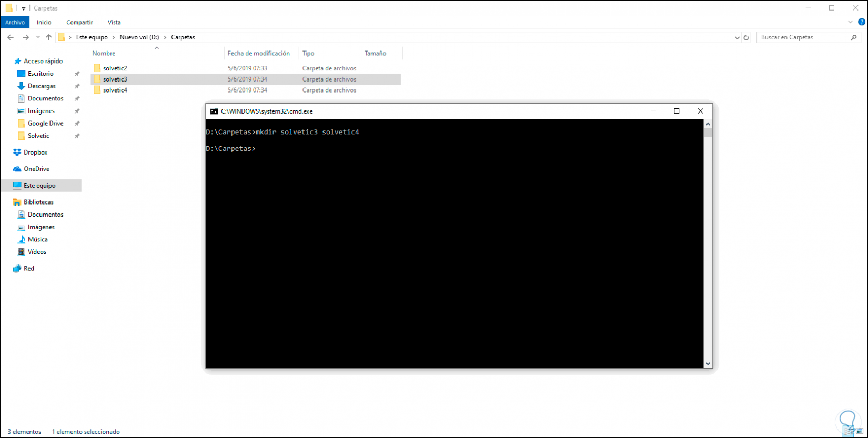Viewport: 868px width, 438px height.
Task: Click the solvetic2 folder name
Action: click(115, 68)
